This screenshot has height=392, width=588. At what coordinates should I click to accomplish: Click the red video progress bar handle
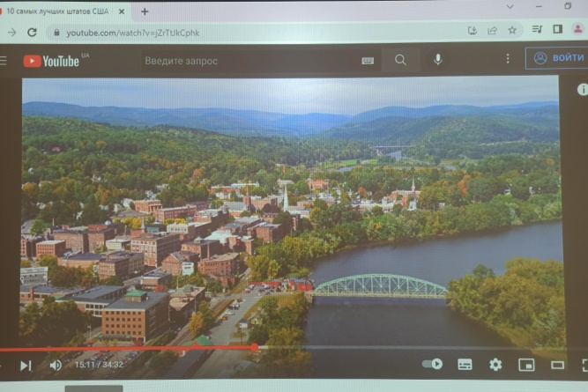point(255,348)
